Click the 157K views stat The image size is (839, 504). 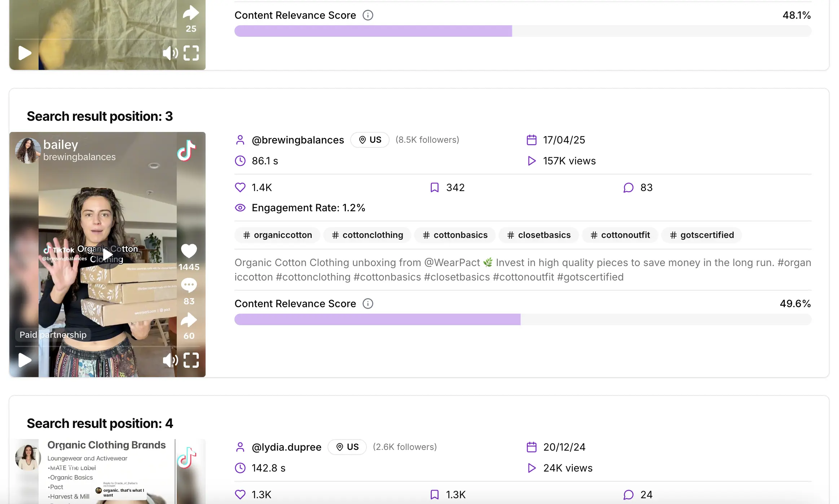pyautogui.click(x=569, y=161)
